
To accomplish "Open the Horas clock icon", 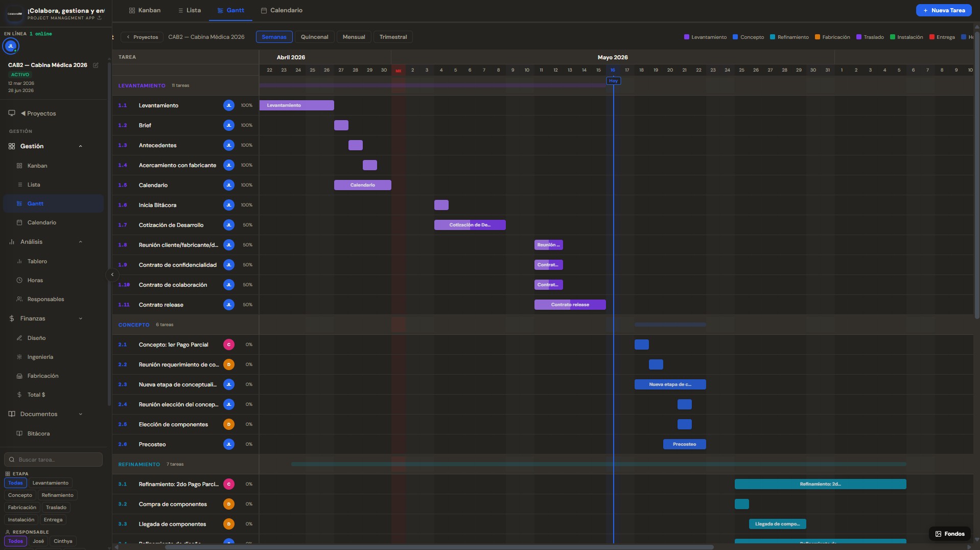I will [19, 280].
